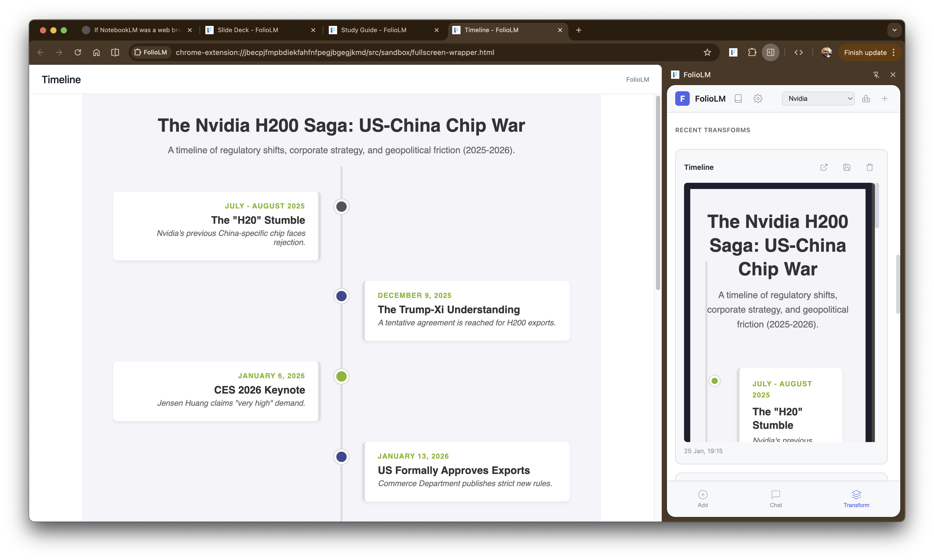This screenshot has height=560, width=934.
Task: Expand the Nvidia notebook dropdown
Action: pyautogui.click(x=818, y=99)
